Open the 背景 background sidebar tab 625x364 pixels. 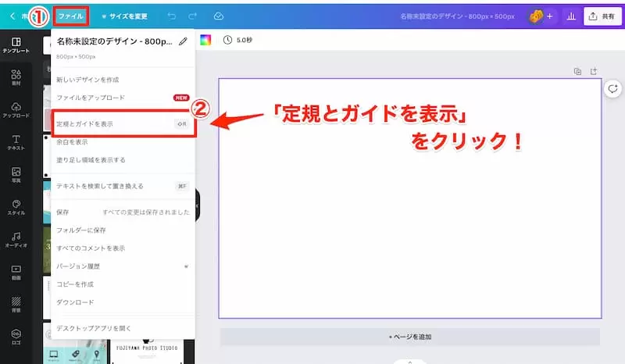pyautogui.click(x=16, y=305)
